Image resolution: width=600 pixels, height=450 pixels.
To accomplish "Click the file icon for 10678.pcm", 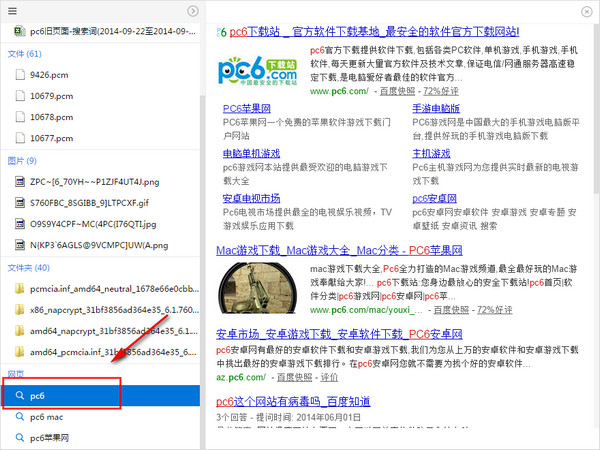I will pos(20,117).
